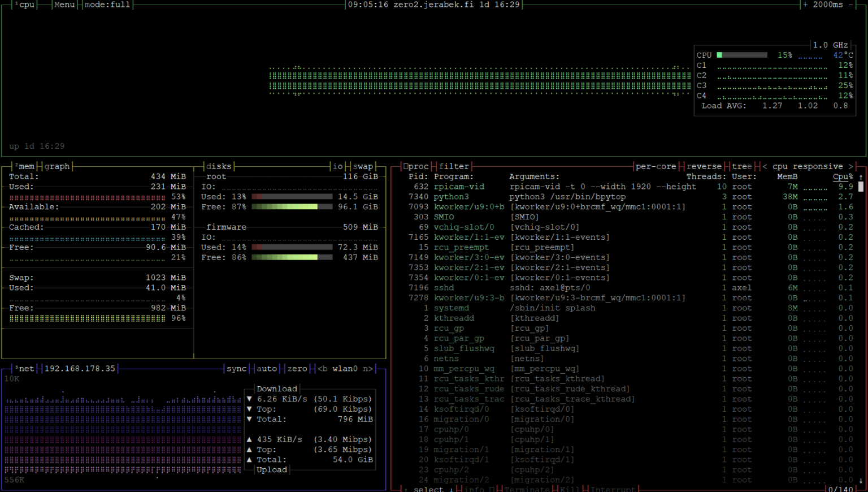Change the mode:full display preset

[x=107, y=5]
